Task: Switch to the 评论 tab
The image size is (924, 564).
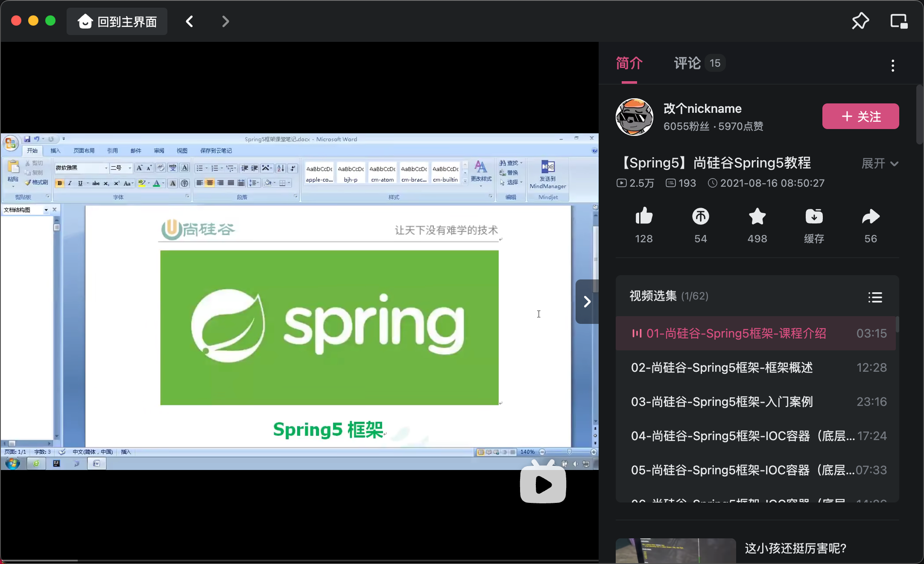Action: pyautogui.click(x=687, y=63)
